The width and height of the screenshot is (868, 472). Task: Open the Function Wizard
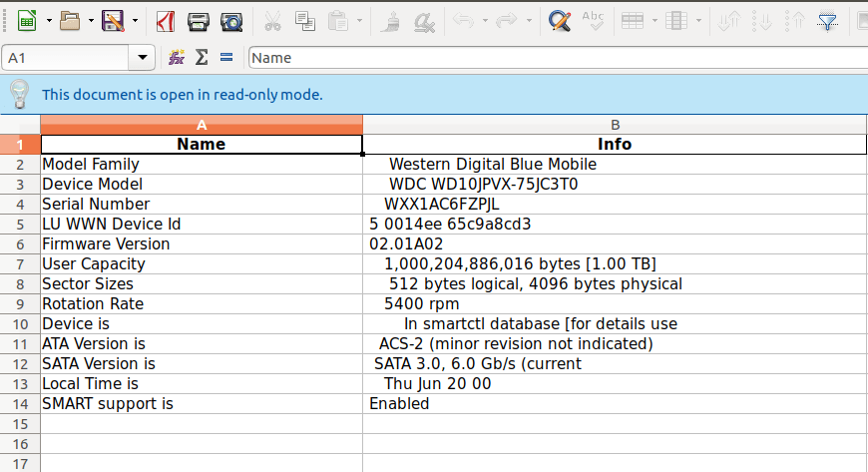(177, 58)
